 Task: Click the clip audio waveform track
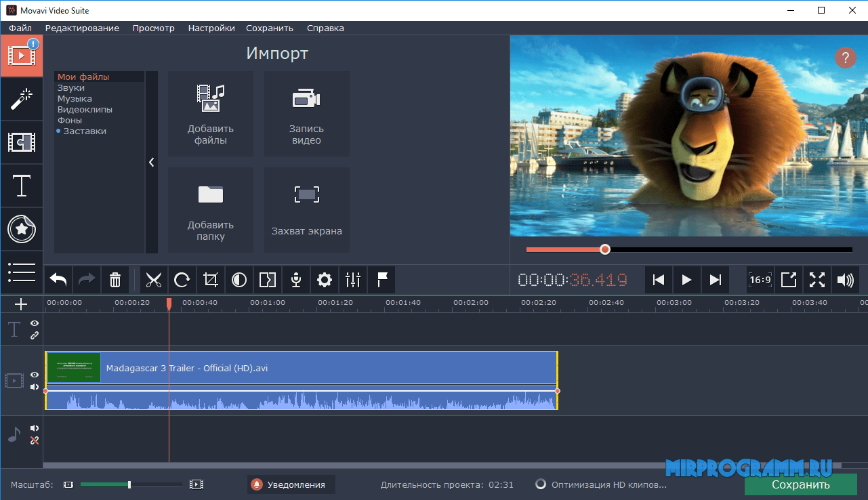(x=302, y=398)
